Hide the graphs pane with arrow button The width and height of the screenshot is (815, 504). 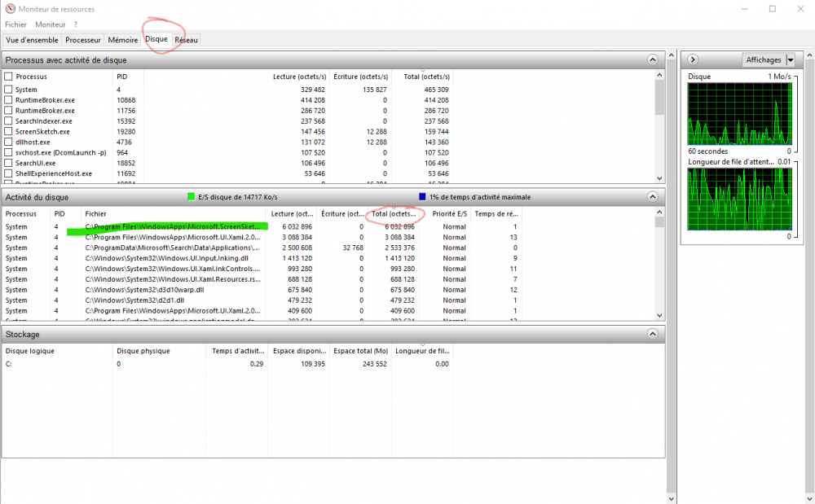(692, 59)
